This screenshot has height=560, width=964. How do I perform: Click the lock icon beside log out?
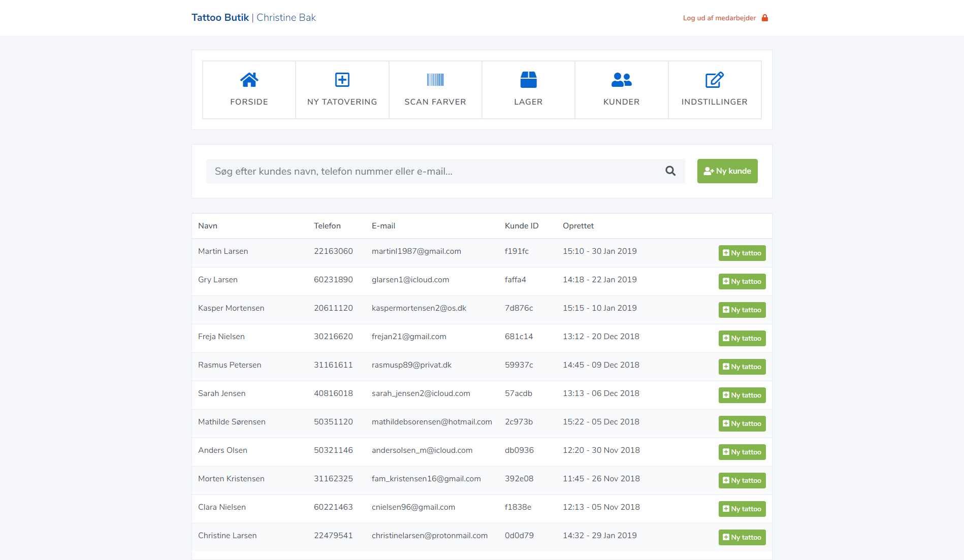pyautogui.click(x=765, y=18)
